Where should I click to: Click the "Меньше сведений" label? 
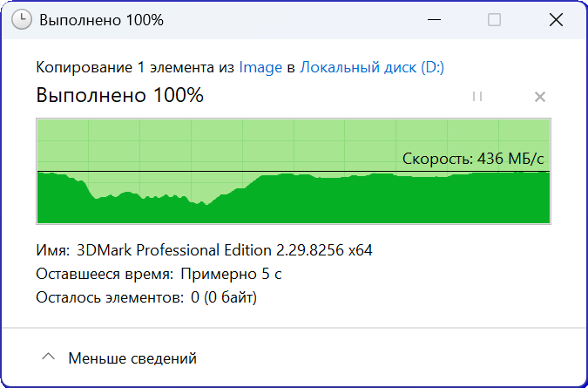coord(132,357)
